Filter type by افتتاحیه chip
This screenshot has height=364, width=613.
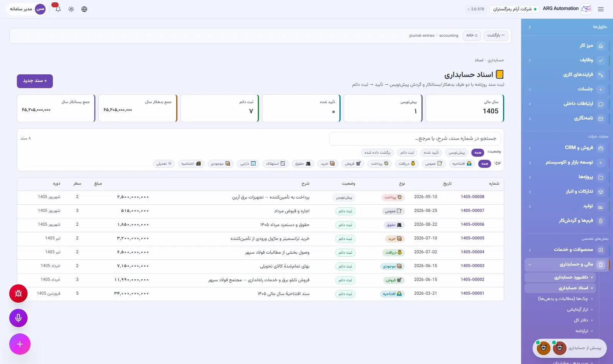pos(462,164)
